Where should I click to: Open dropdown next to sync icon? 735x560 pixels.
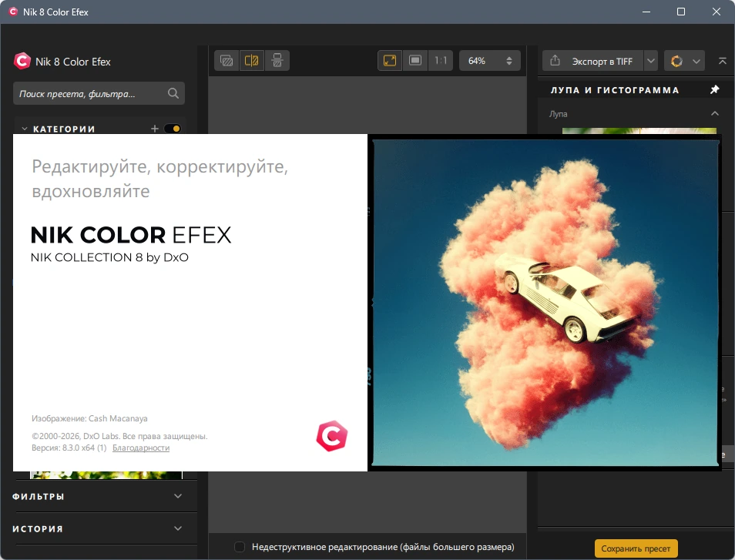click(x=696, y=61)
